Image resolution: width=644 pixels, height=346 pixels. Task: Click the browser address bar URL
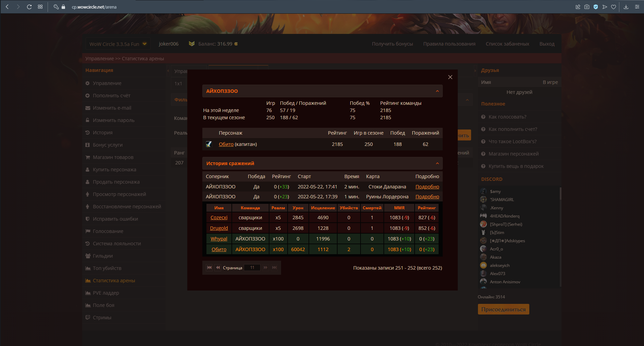[94, 7]
